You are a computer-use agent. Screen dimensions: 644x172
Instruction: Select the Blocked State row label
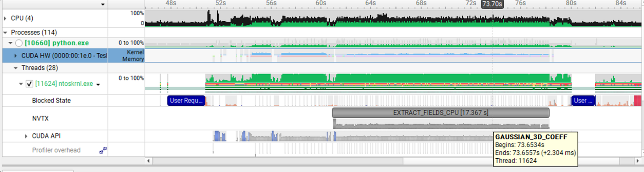[51, 100]
